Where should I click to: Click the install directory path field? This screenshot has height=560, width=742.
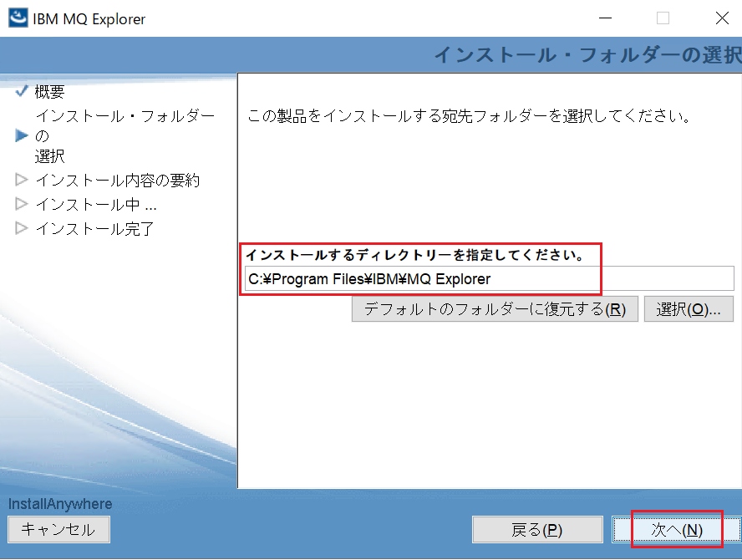tap(490, 279)
